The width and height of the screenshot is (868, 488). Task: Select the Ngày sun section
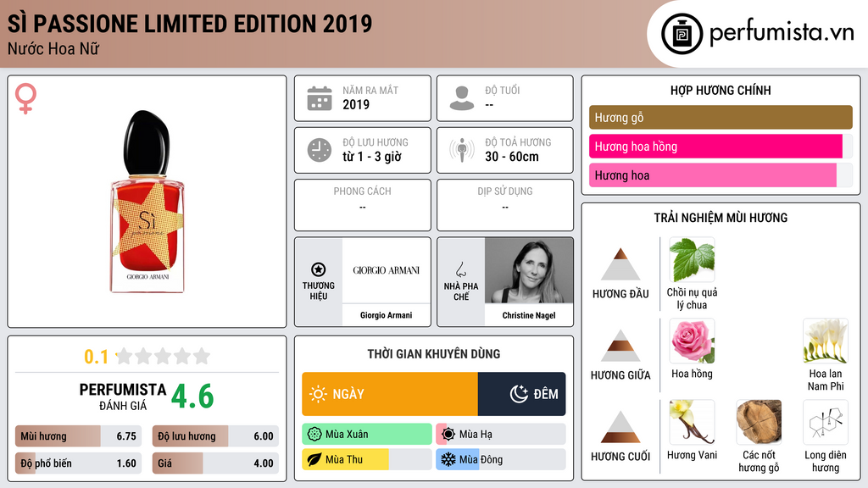tap(390, 394)
